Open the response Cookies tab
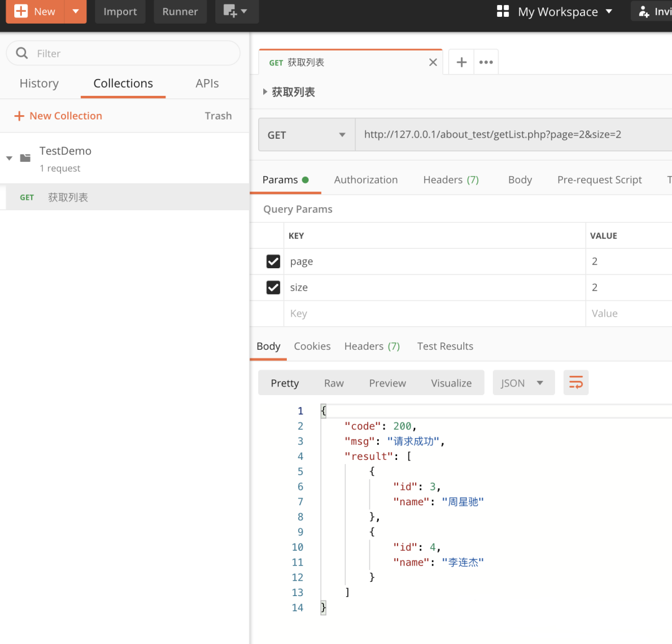Viewport: 672px width, 644px height. point(312,346)
